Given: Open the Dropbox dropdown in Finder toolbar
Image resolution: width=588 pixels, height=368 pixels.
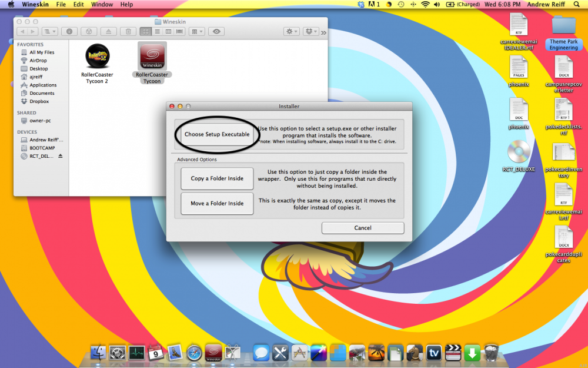Looking at the screenshot, I should 311,31.
